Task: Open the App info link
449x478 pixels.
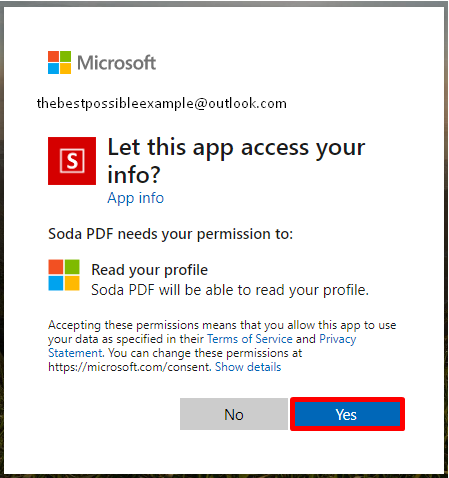Action: pyautogui.click(x=135, y=198)
